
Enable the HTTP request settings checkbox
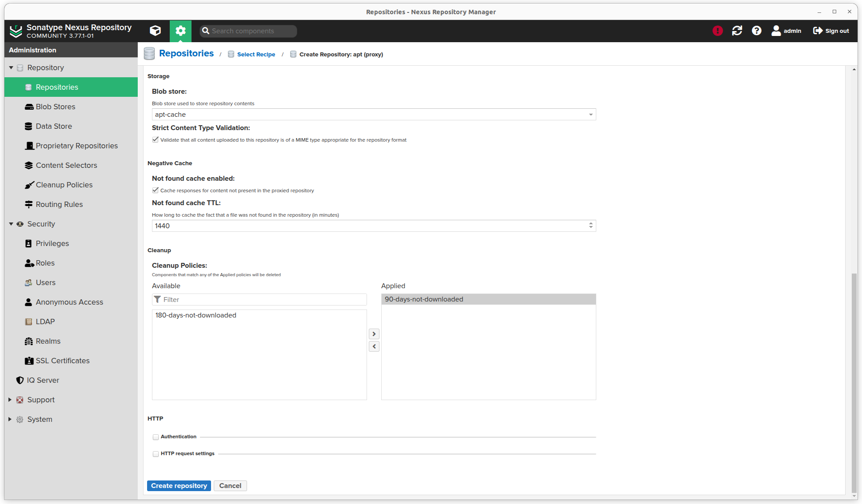click(x=156, y=454)
